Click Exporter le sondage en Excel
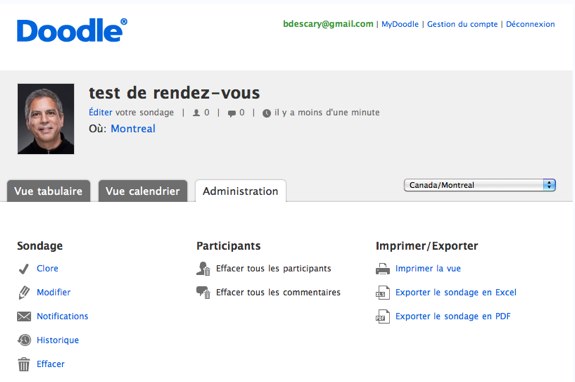This screenshot has width=575, height=382. [x=456, y=293]
